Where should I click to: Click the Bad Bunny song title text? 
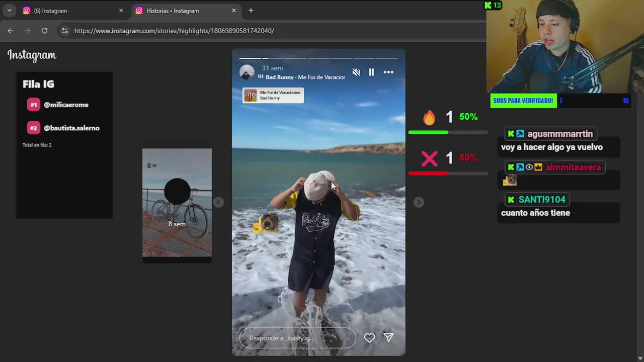click(x=305, y=77)
